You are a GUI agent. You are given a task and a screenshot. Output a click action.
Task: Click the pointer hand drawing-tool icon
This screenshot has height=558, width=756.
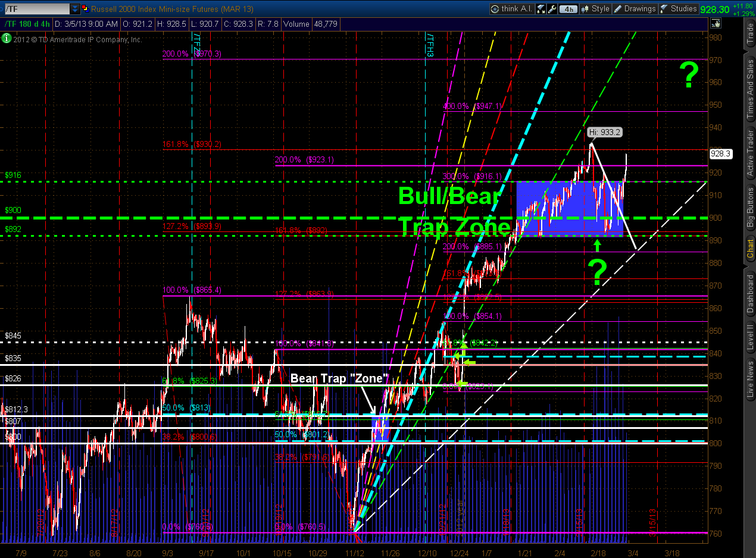716,24
